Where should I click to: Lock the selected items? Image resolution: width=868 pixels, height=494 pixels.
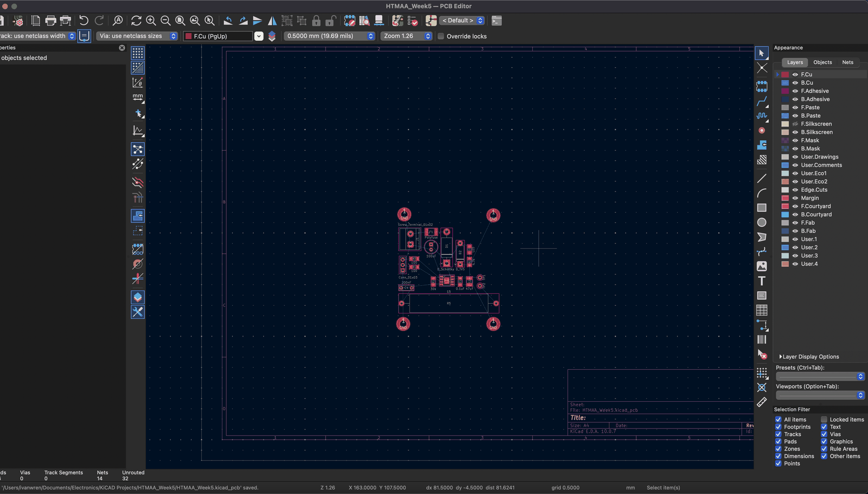[316, 21]
